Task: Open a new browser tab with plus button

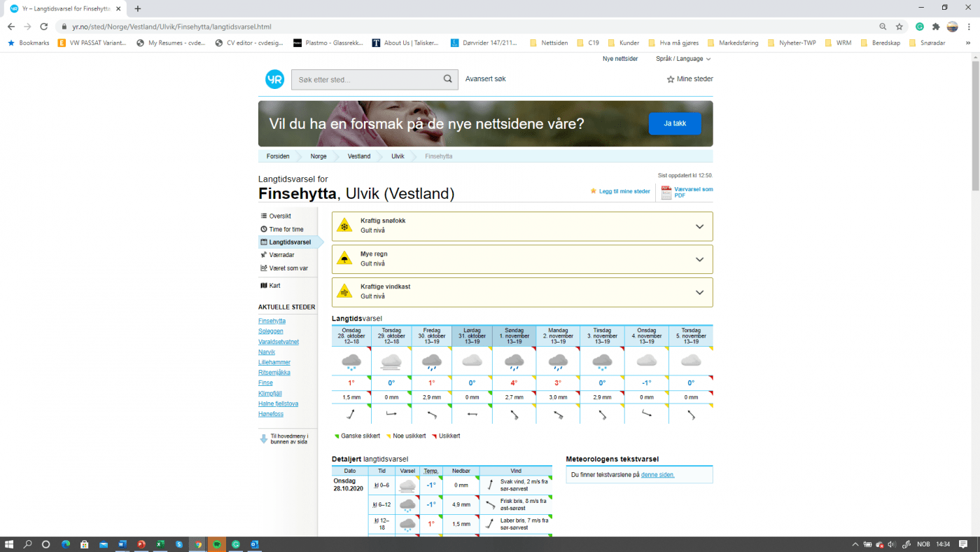Action: coord(138,8)
